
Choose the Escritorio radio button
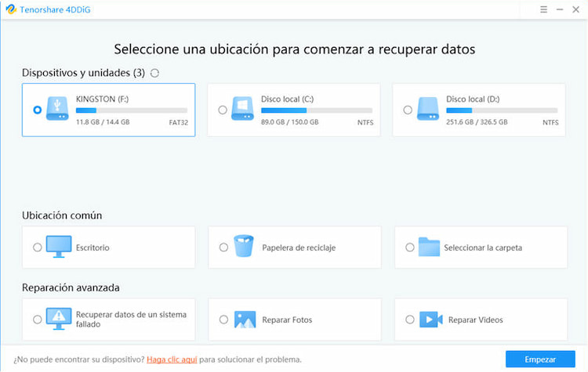tap(37, 247)
